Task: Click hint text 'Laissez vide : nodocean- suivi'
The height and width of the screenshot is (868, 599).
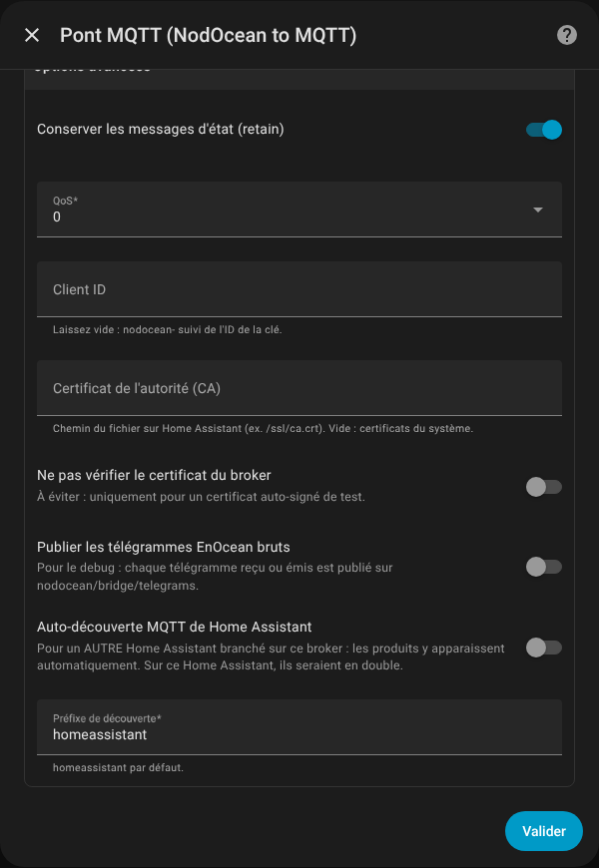Action: (168, 330)
